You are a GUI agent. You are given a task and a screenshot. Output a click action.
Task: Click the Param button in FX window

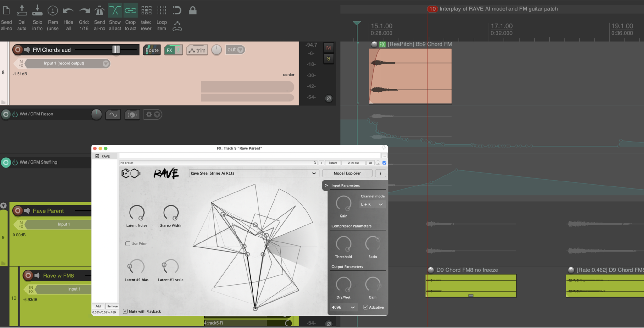tap(333, 163)
